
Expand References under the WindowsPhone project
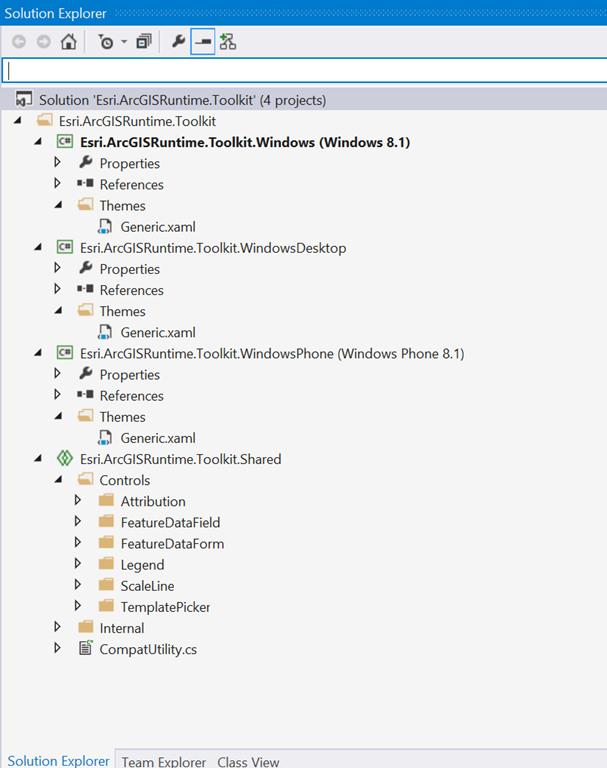click(57, 395)
